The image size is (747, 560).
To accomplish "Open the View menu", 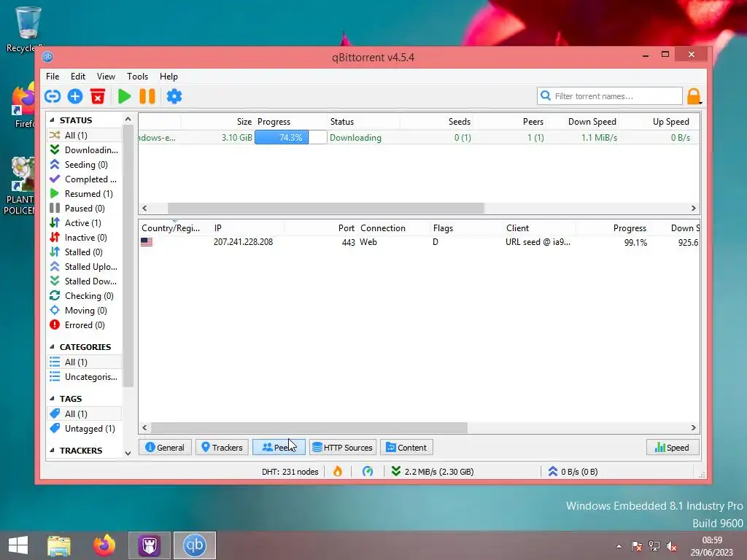I will coord(106,76).
